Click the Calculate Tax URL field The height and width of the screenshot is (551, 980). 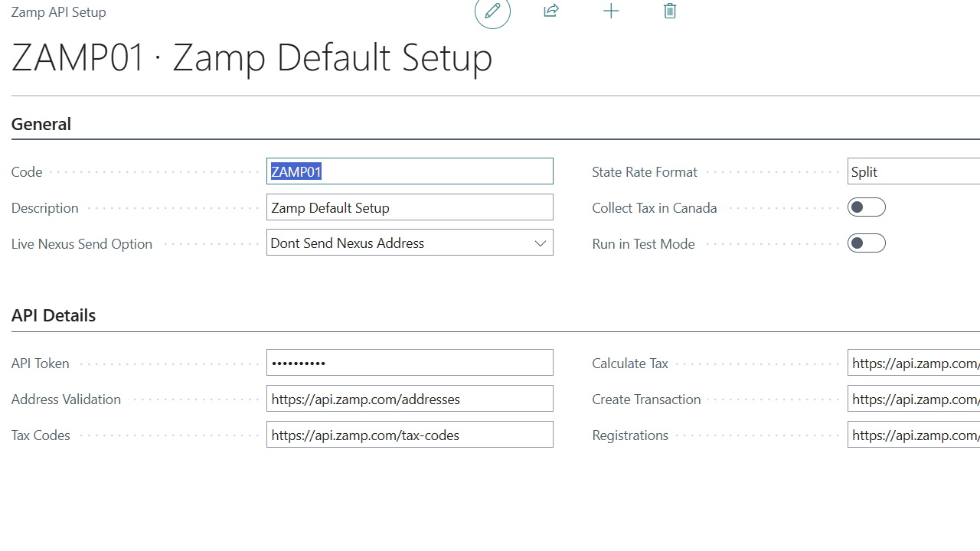tap(914, 363)
